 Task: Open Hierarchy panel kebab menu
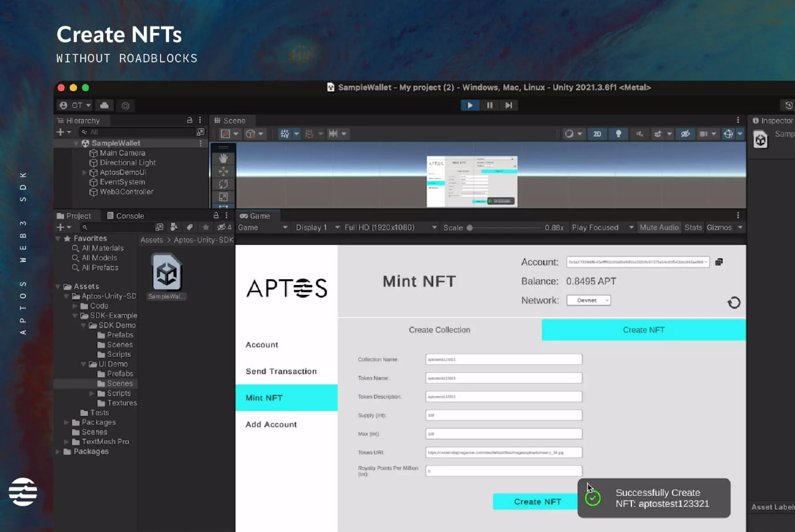[200, 120]
